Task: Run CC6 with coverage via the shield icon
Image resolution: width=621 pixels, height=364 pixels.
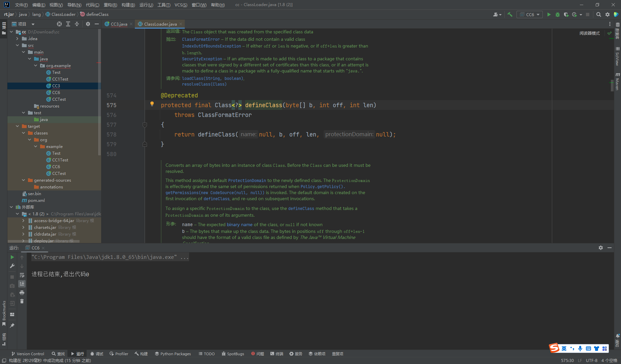Action: (x=566, y=14)
